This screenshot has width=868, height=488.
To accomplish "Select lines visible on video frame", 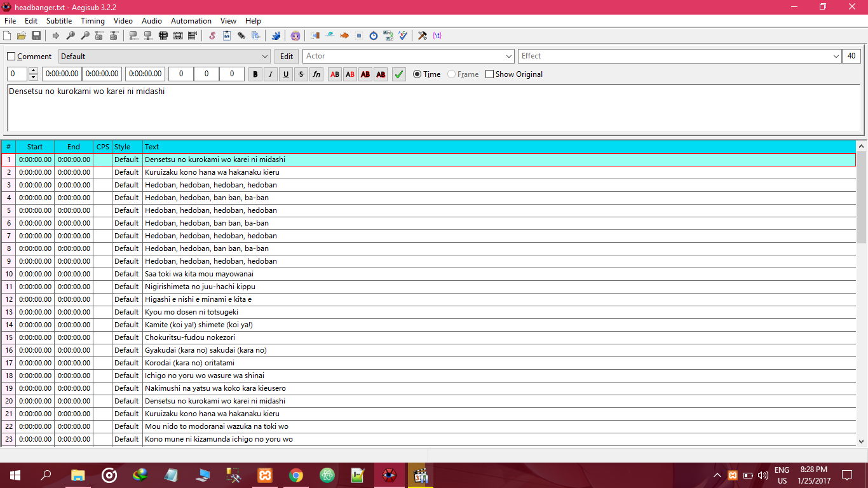I will coord(163,36).
